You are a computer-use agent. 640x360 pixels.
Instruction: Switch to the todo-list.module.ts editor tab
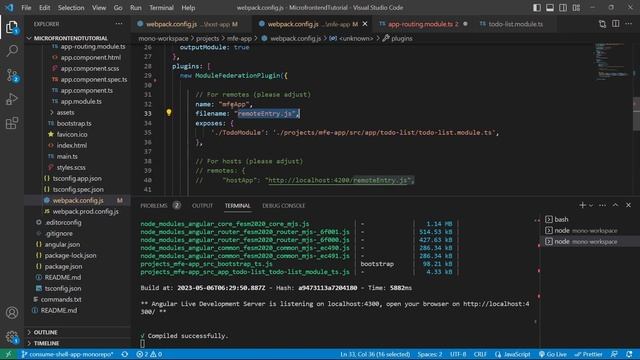(x=515, y=24)
